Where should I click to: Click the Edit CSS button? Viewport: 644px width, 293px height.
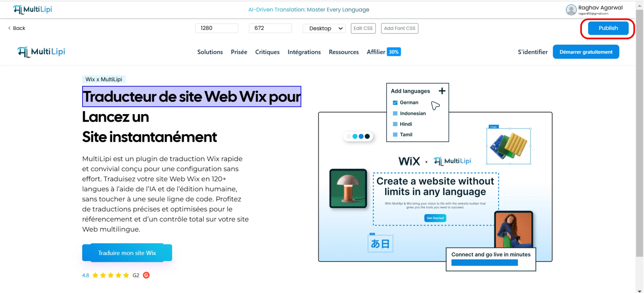[x=363, y=28]
